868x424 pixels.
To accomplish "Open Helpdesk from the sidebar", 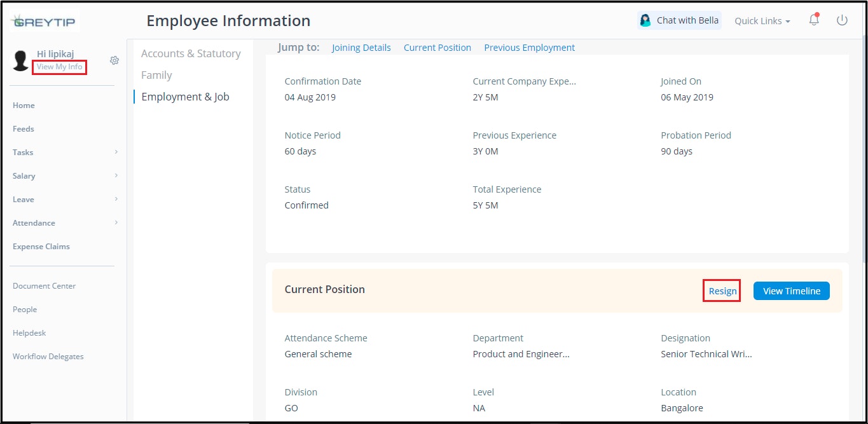I will coord(29,332).
